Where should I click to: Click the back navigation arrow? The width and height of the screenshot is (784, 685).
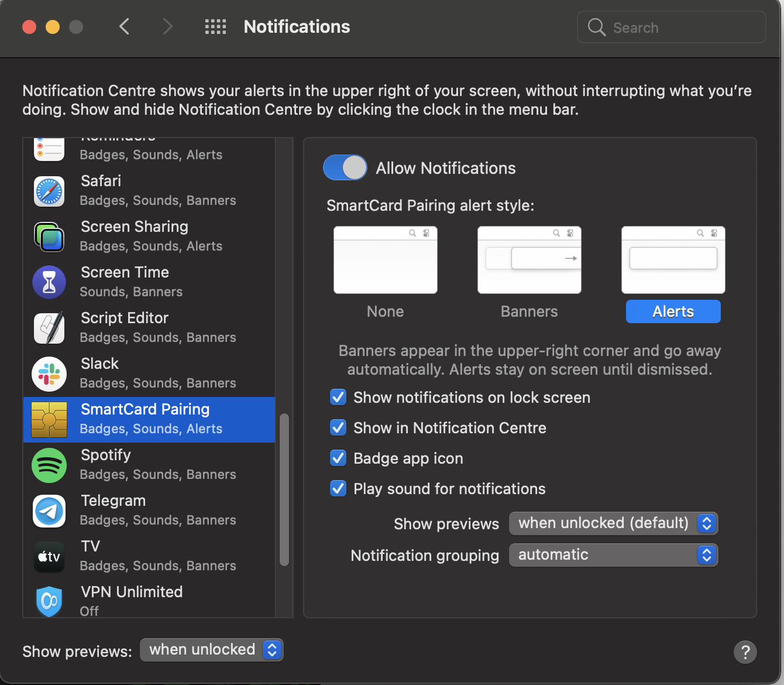124,26
